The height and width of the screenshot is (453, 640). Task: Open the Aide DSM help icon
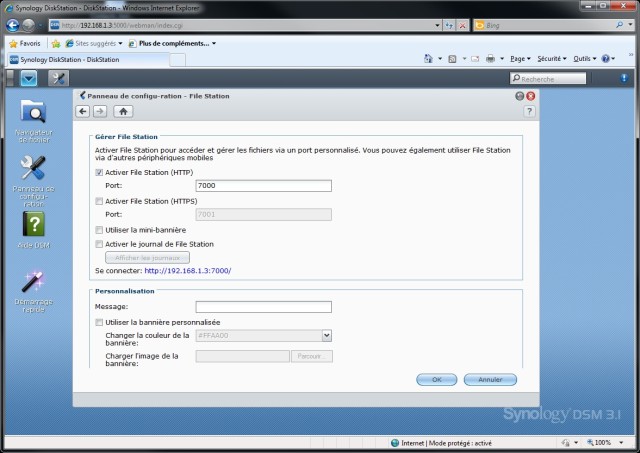(33, 230)
